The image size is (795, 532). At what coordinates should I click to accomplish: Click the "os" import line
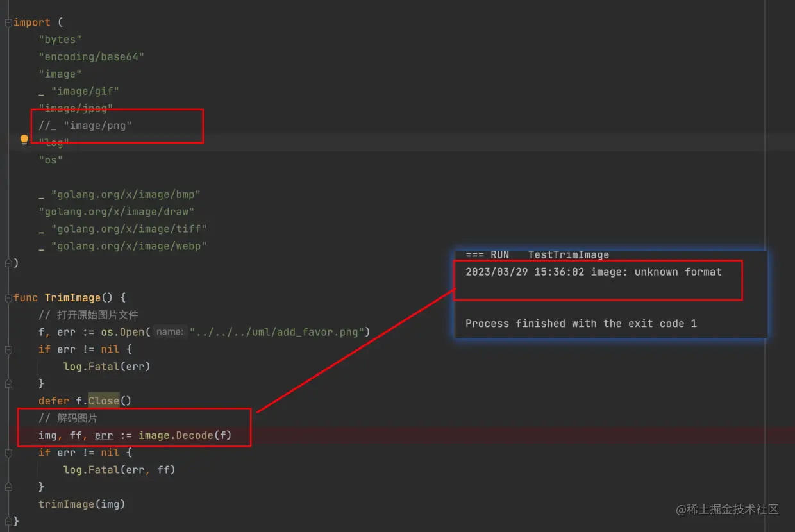[x=51, y=160]
